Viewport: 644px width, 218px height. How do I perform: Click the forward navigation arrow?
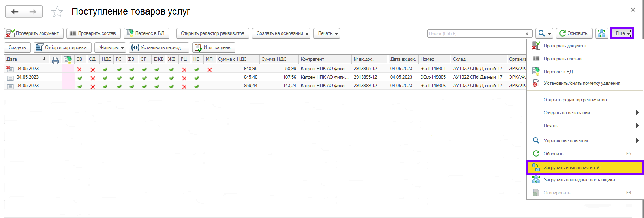click(x=33, y=12)
